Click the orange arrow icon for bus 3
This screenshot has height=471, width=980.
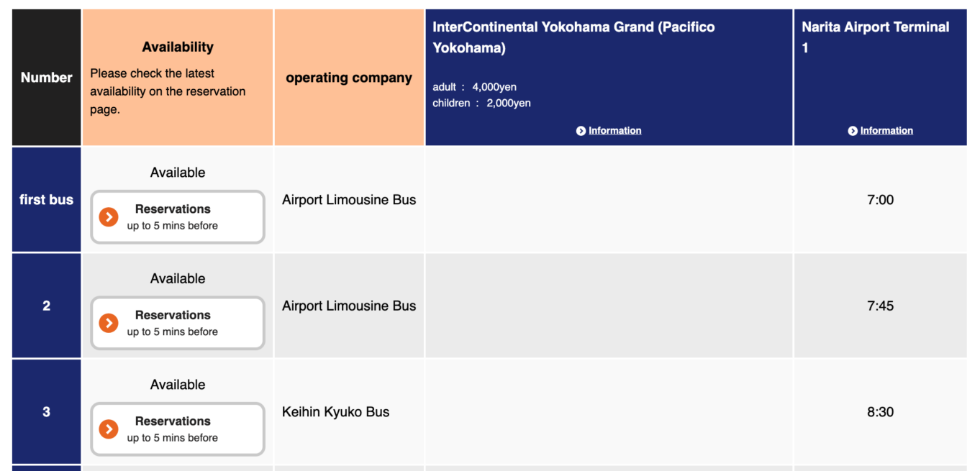pos(109,429)
